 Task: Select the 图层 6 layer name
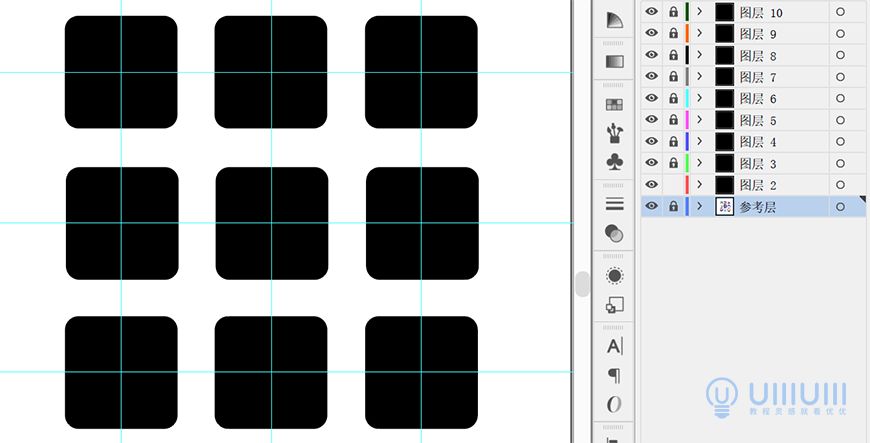coord(758,99)
